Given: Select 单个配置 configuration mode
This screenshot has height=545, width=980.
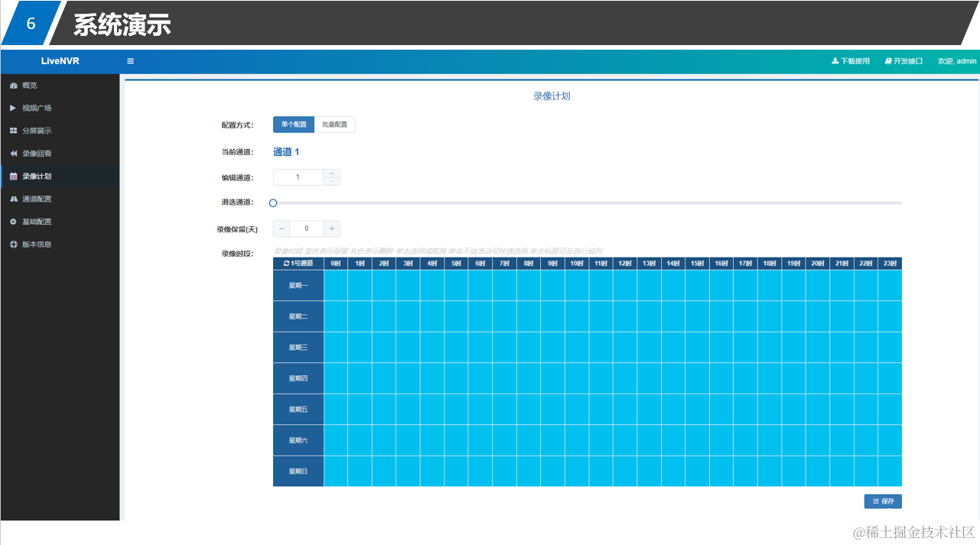Looking at the screenshot, I should (294, 125).
